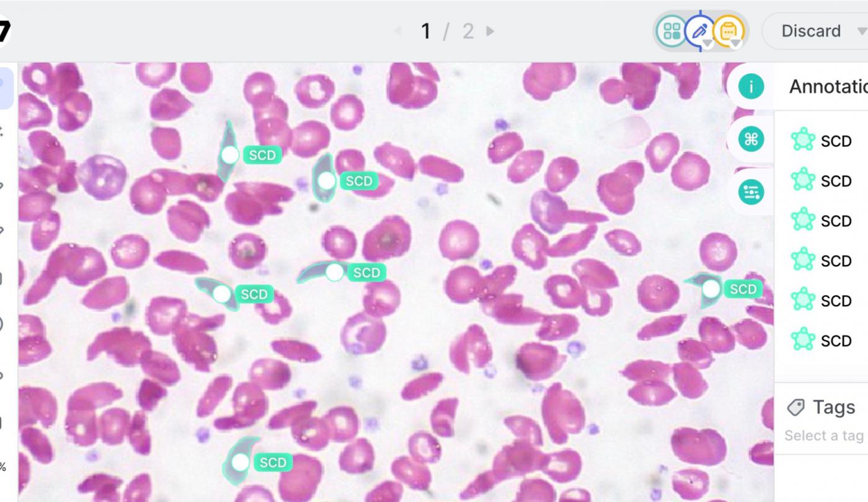The height and width of the screenshot is (502, 868).
Task: Click the dataset grid stage icon
Action: (x=671, y=31)
